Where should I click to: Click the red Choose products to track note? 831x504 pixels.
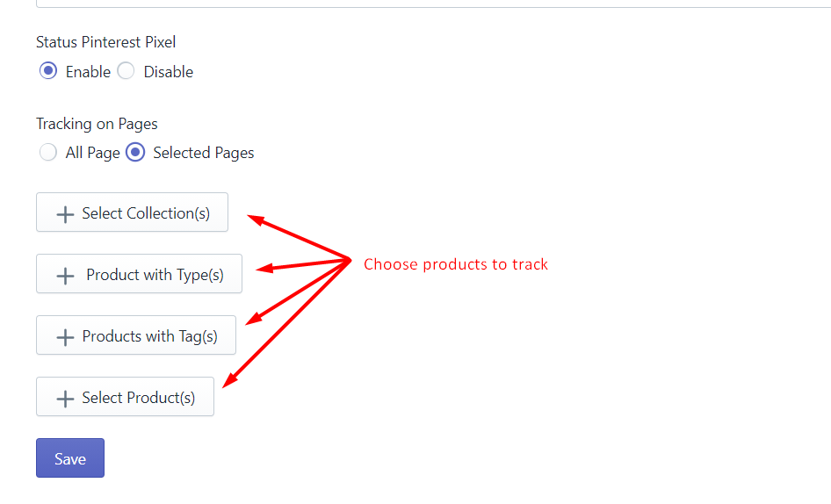pyautogui.click(x=456, y=264)
